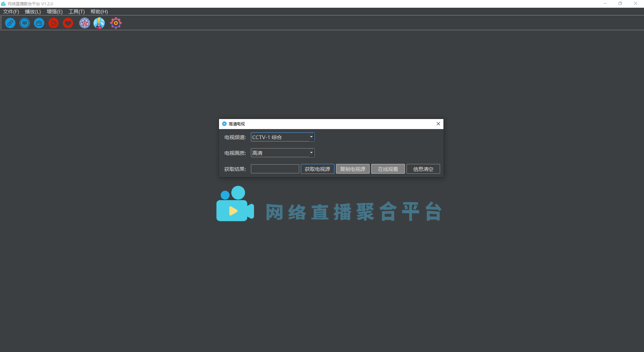The image size is (644, 352).
Task: Click the 在线观看 button
Action: tap(388, 169)
